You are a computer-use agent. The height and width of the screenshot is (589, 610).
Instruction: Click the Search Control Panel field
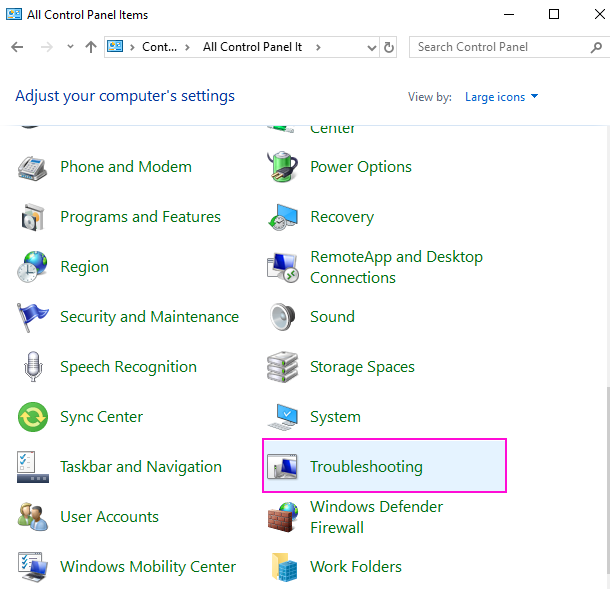(x=509, y=47)
